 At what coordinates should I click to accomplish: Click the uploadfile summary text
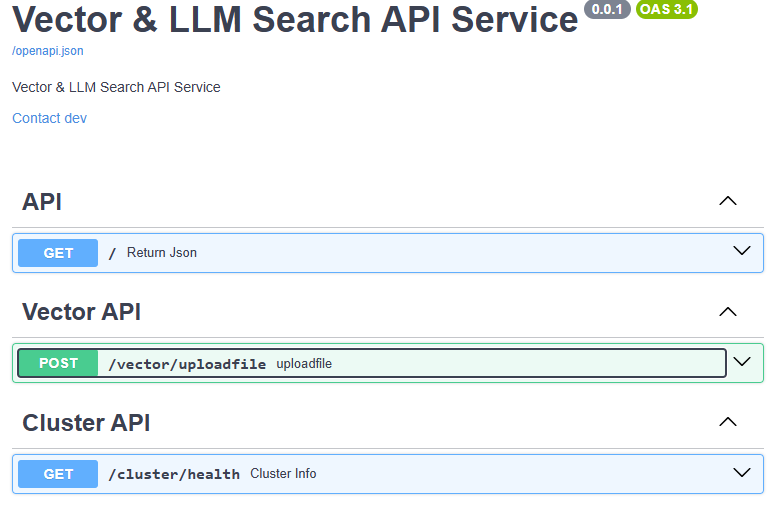point(304,363)
